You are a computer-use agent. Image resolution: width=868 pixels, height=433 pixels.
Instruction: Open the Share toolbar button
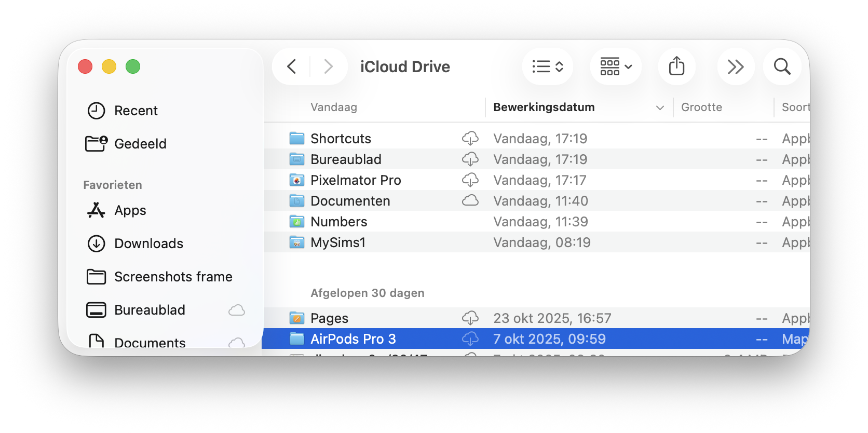(676, 66)
